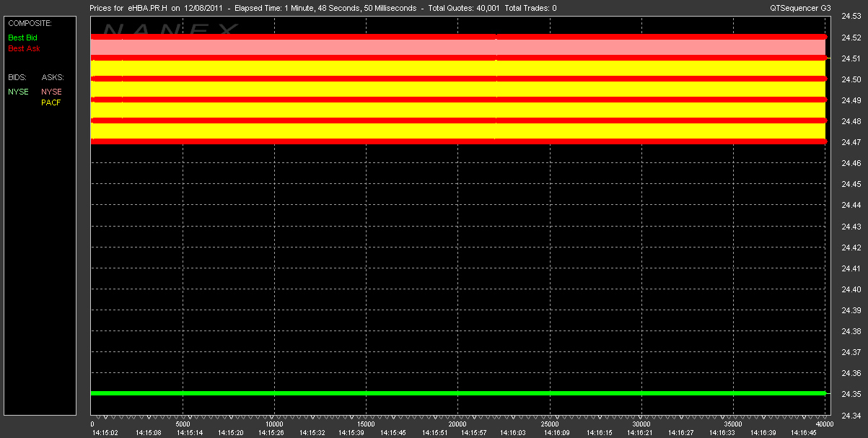
Task: Select the Best Ask legend entry
Action: pyautogui.click(x=24, y=48)
